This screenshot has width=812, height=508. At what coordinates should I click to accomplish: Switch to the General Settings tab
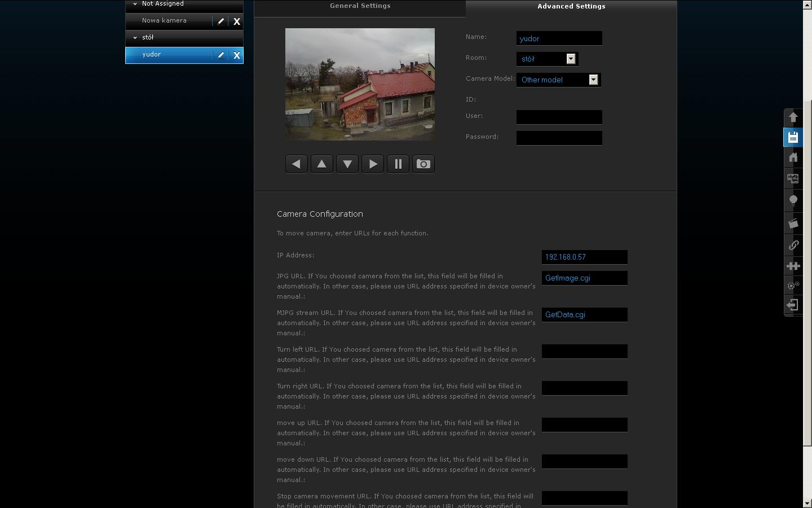point(360,6)
